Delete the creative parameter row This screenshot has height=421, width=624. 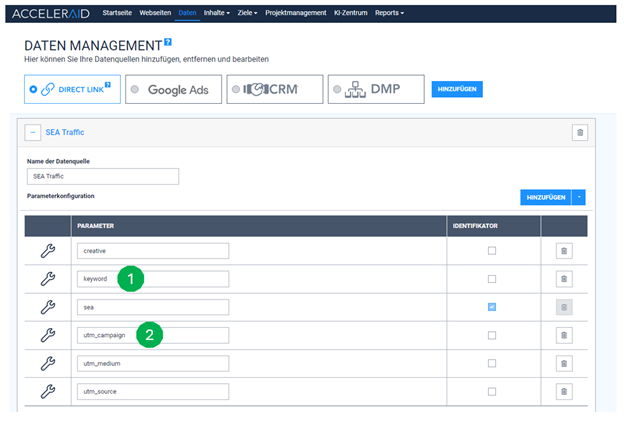point(563,251)
